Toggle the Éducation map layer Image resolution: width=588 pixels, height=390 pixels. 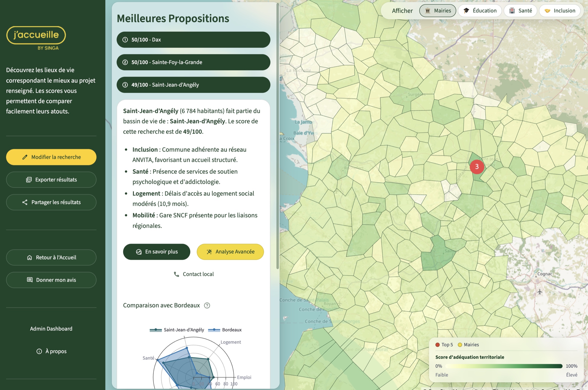tap(480, 11)
